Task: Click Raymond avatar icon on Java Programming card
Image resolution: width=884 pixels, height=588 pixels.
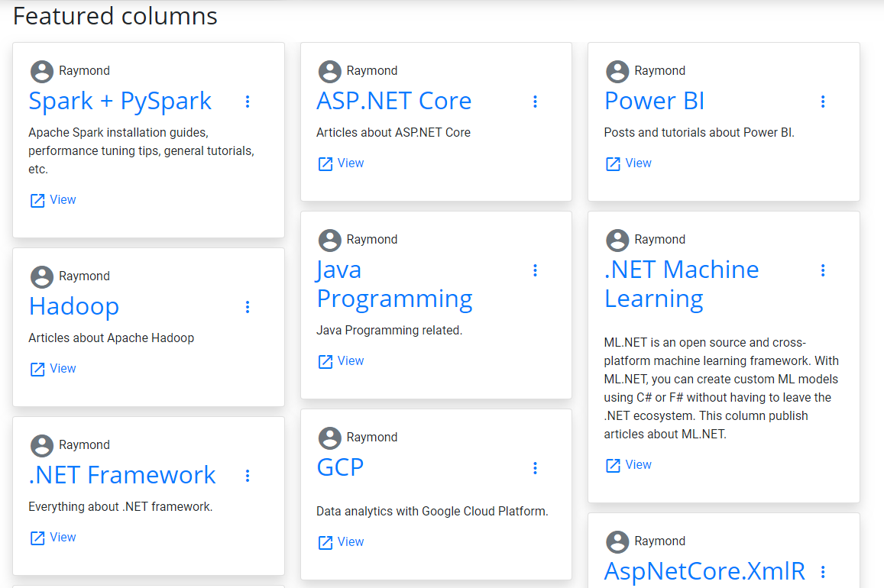Action: (x=330, y=241)
